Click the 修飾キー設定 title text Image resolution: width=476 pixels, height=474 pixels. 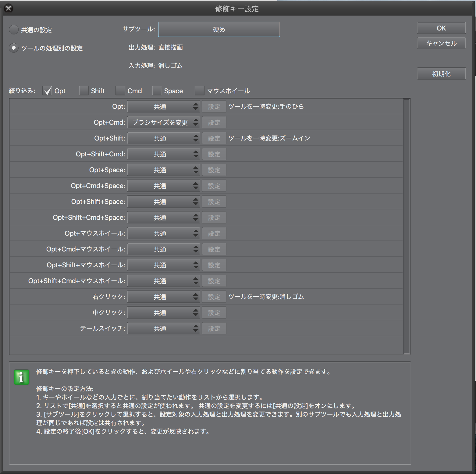click(x=237, y=9)
